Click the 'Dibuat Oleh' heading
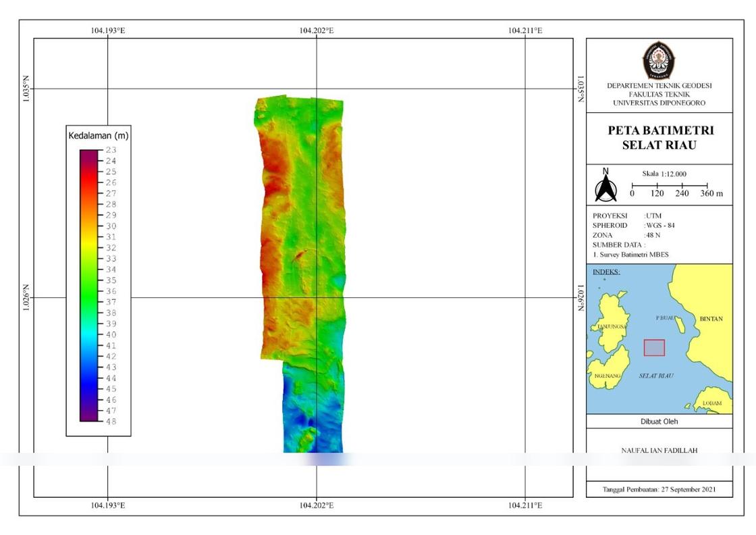 point(659,421)
